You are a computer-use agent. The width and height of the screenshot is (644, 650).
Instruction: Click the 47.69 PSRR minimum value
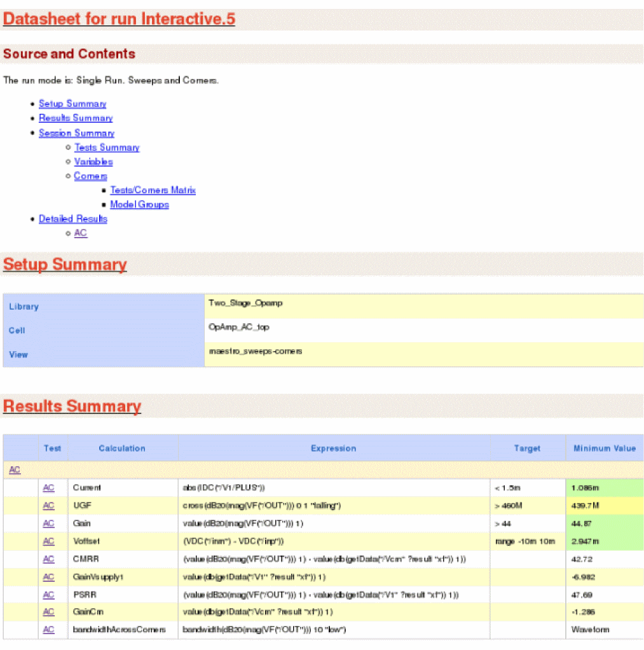[x=582, y=595]
